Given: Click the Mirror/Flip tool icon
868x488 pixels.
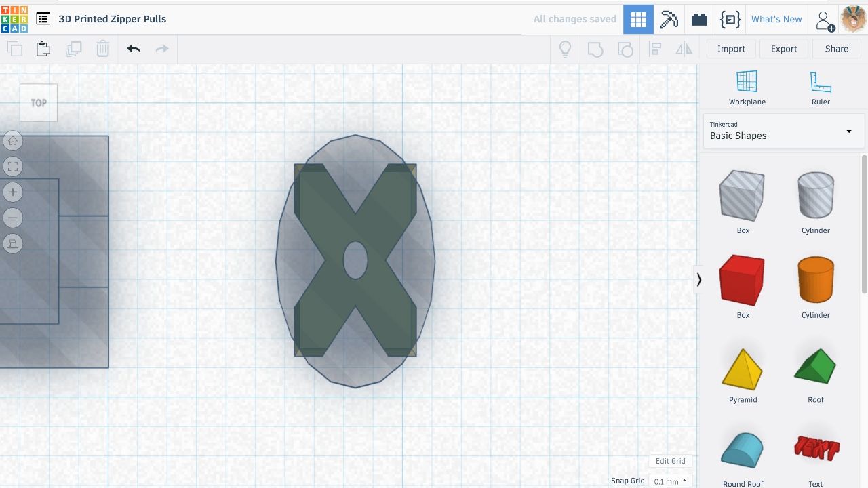Looking at the screenshot, I should point(684,48).
